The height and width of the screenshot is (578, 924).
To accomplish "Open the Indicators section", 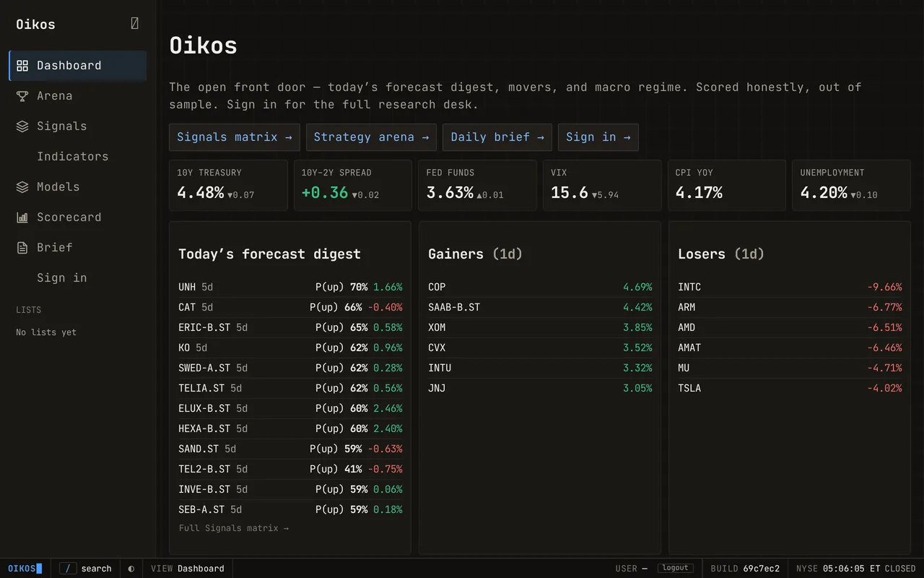I will click(x=77, y=157).
